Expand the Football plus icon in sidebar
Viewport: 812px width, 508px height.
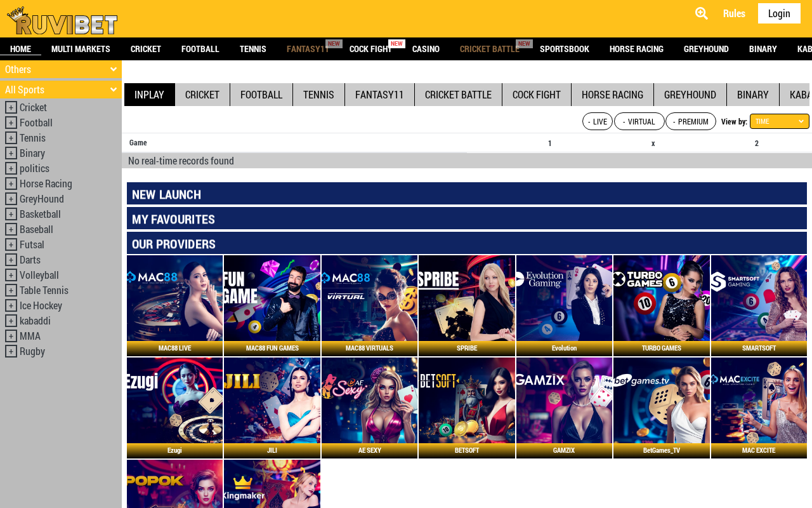tap(11, 123)
